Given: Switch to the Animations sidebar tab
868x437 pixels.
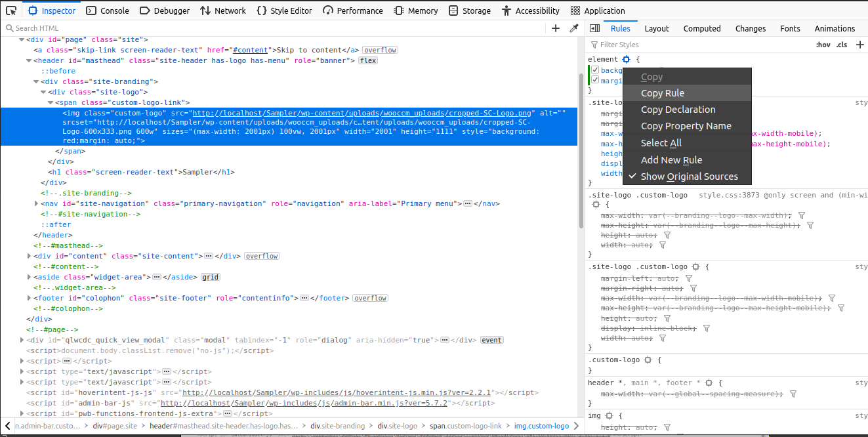Looking at the screenshot, I should (x=835, y=28).
